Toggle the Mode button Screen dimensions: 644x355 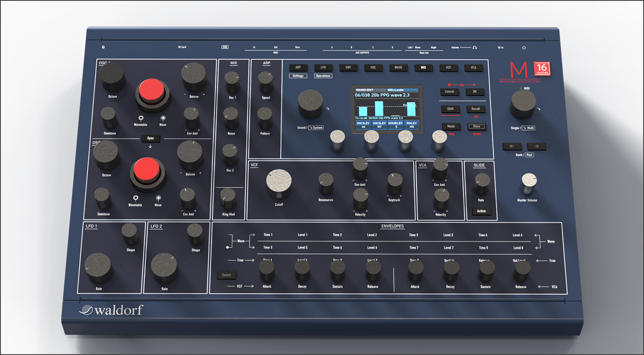click(451, 127)
